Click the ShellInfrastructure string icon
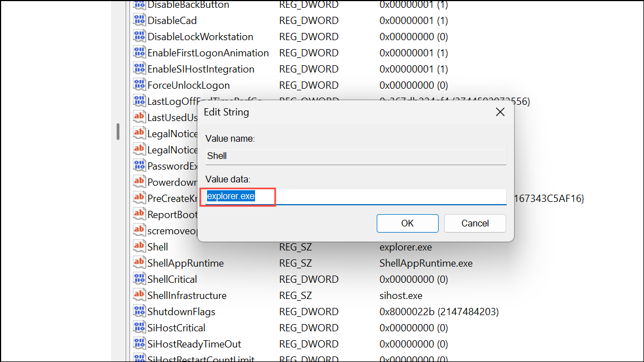 [139, 295]
